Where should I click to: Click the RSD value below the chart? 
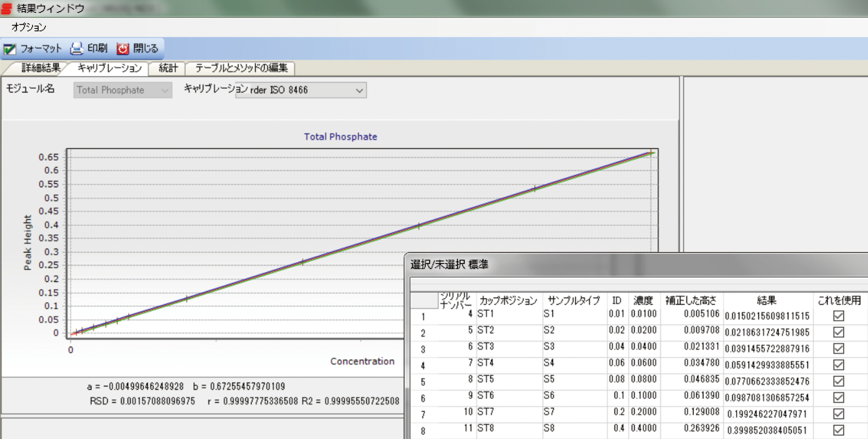coord(142,401)
